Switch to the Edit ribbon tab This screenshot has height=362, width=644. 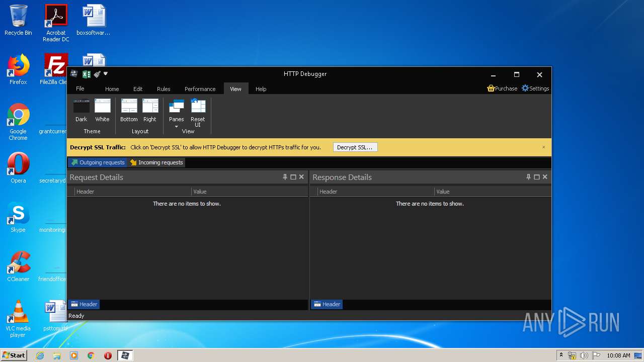tap(138, 89)
